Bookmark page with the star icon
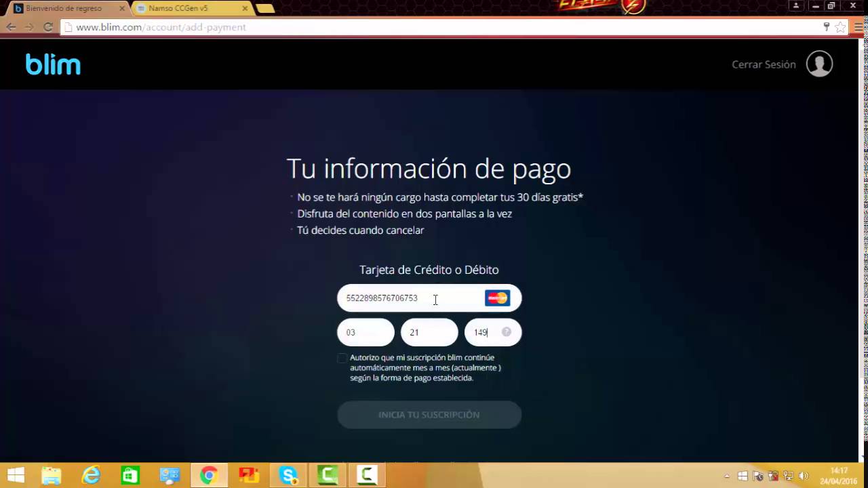This screenshot has width=868, height=488. [840, 27]
